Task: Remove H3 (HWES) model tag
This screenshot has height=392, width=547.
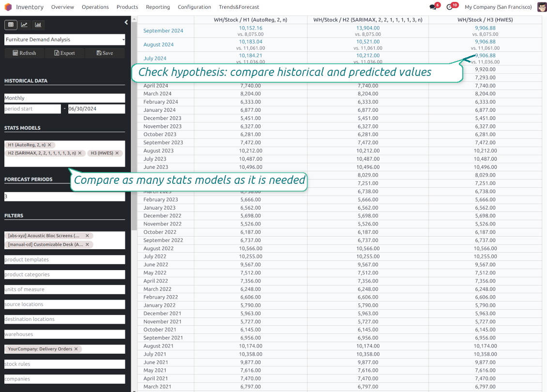Action: [117, 153]
